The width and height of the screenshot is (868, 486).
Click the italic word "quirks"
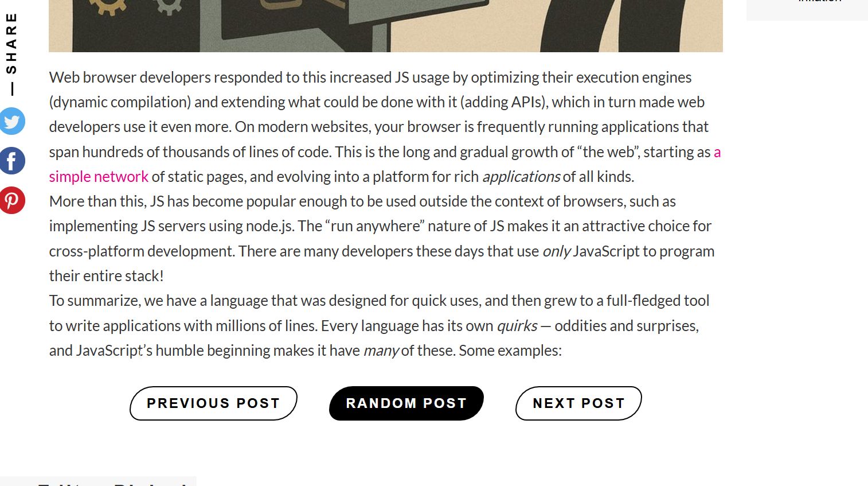coord(517,326)
